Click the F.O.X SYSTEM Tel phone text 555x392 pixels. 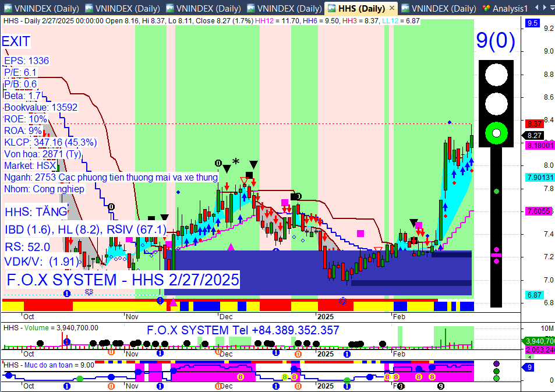[x=243, y=330]
